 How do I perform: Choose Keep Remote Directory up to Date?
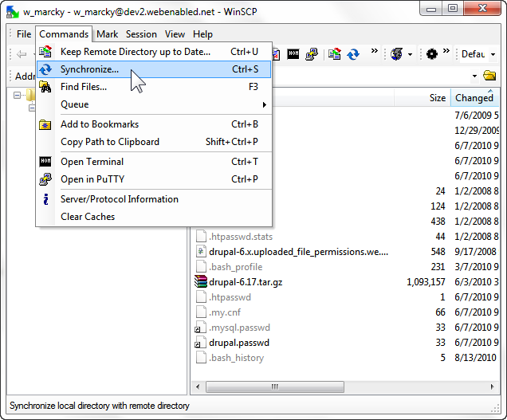[154, 52]
